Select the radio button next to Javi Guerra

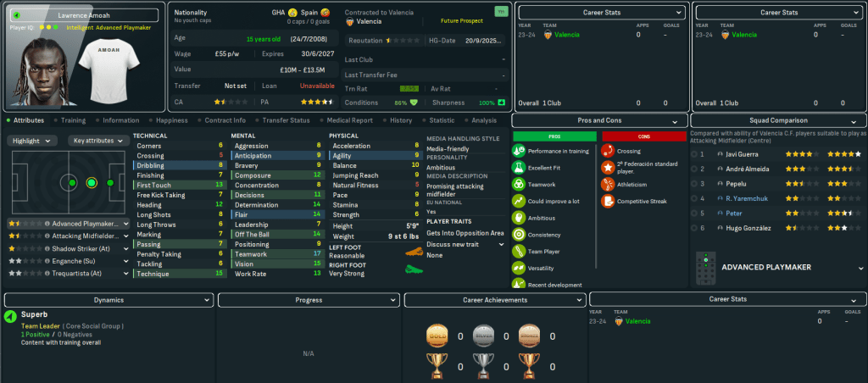pos(695,154)
